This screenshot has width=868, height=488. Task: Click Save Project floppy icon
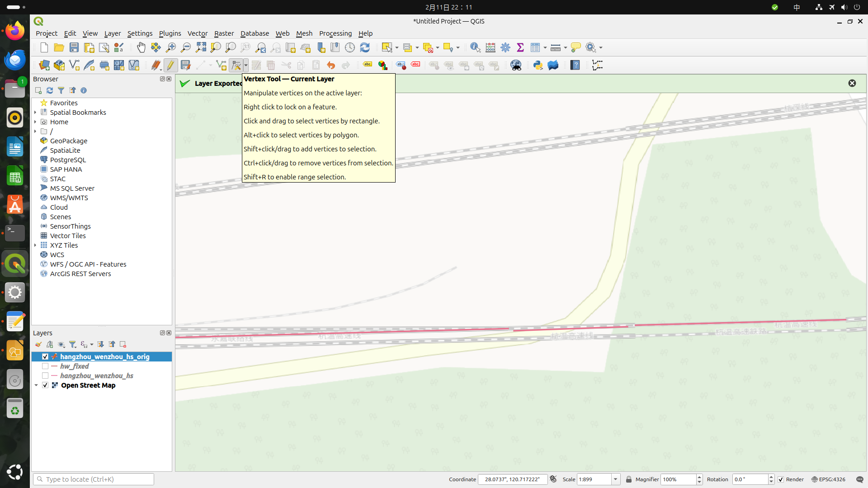(74, 47)
